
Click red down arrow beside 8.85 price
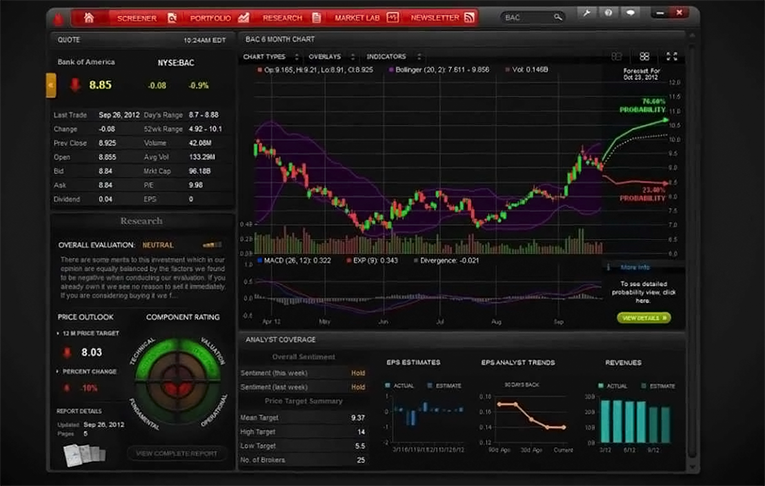[x=75, y=85]
